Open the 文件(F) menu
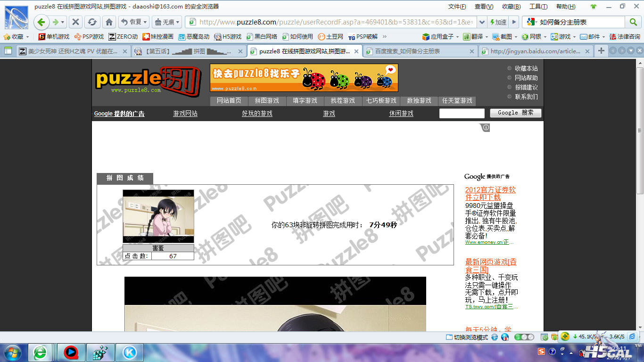The width and height of the screenshot is (644, 362). click(x=457, y=7)
